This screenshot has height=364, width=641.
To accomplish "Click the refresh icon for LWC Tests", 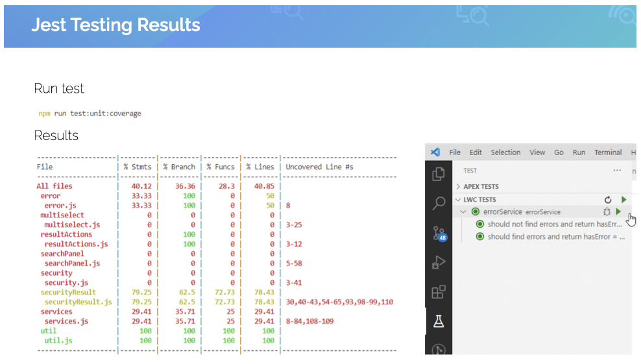I will pyautogui.click(x=608, y=200).
